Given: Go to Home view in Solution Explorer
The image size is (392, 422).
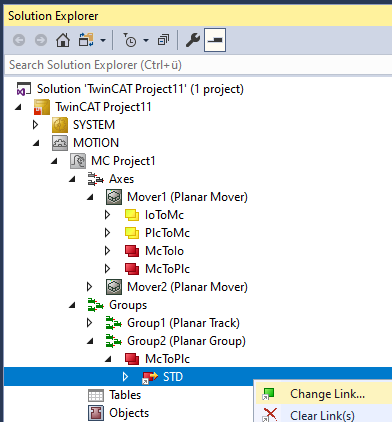Looking at the screenshot, I should tap(63, 40).
